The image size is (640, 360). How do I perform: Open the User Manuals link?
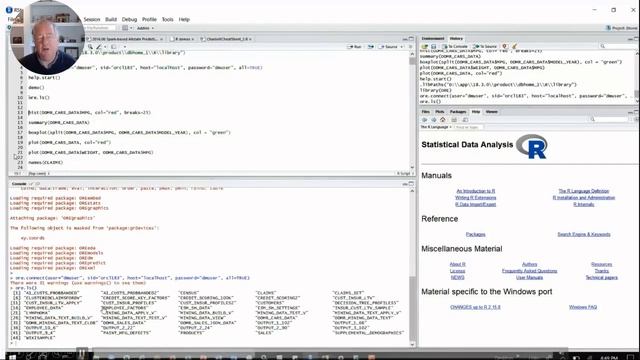coord(529,278)
